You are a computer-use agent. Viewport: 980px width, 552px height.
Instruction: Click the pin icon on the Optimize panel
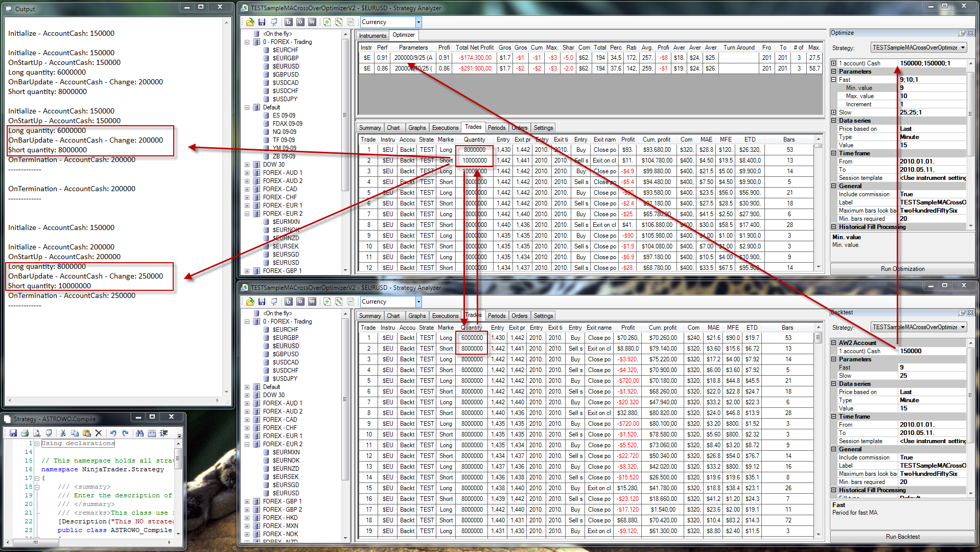[x=962, y=33]
